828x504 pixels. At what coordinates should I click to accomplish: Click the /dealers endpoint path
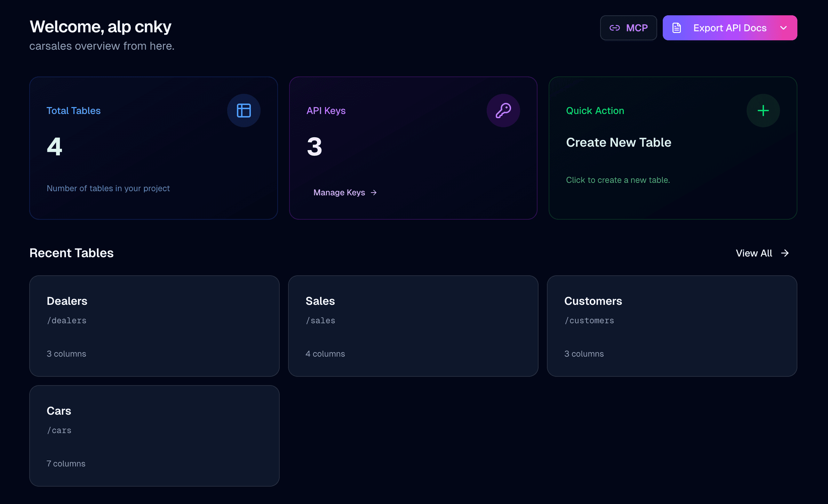[x=66, y=320]
